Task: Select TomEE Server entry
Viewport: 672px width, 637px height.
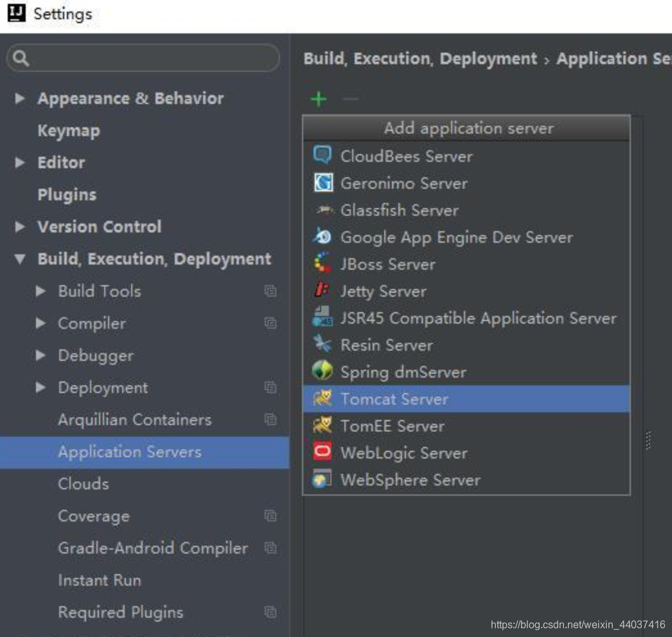Action: [466, 426]
